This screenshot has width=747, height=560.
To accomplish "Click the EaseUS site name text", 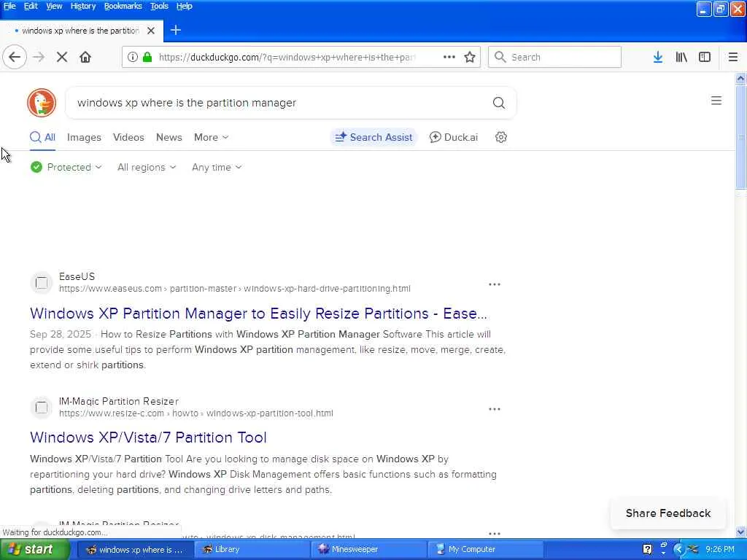I will coord(77,276).
